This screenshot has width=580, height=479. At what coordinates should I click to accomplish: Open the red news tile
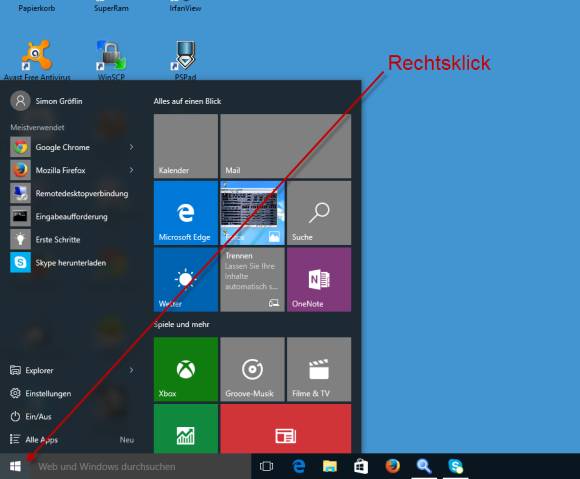286,429
